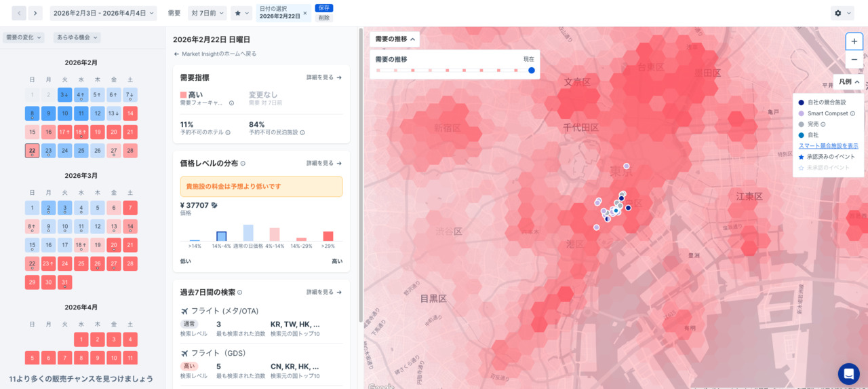Select March 31 in the calendar
The height and width of the screenshot is (389, 868).
click(x=64, y=282)
